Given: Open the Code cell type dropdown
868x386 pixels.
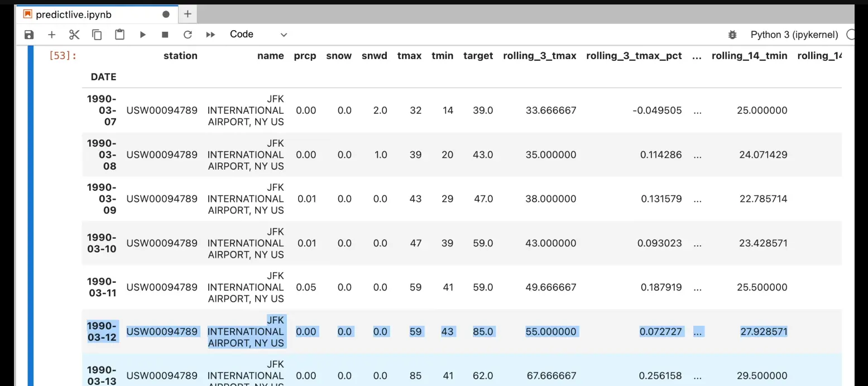Looking at the screenshot, I should click(258, 35).
